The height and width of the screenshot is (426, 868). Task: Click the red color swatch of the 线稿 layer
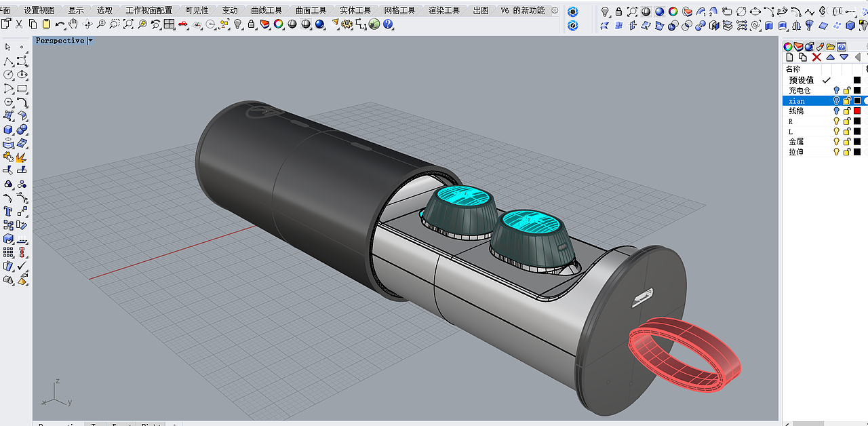[x=856, y=111]
